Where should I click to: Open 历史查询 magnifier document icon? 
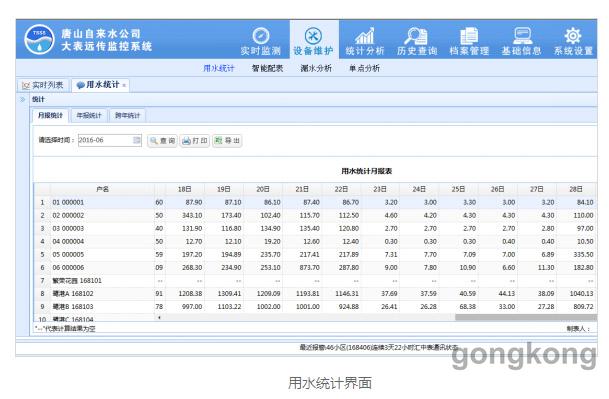(416, 36)
